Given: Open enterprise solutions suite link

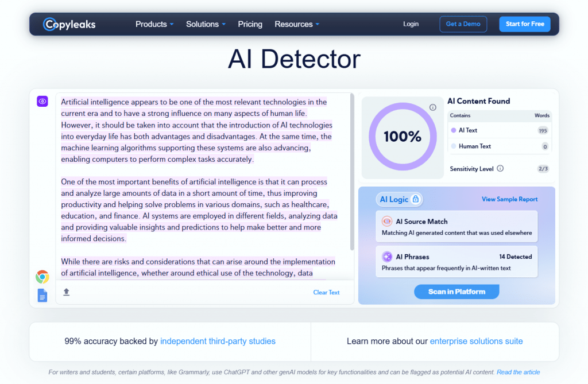Looking at the screenshot, I should tap(476, 342).
